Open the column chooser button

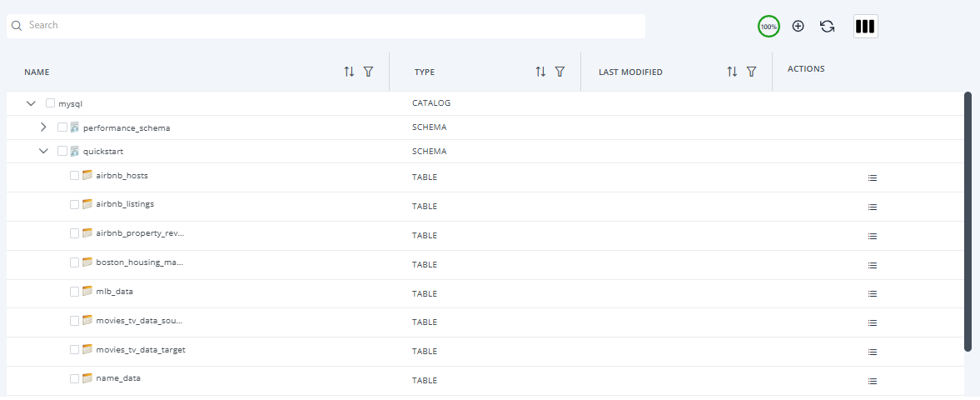pos(866,27)
